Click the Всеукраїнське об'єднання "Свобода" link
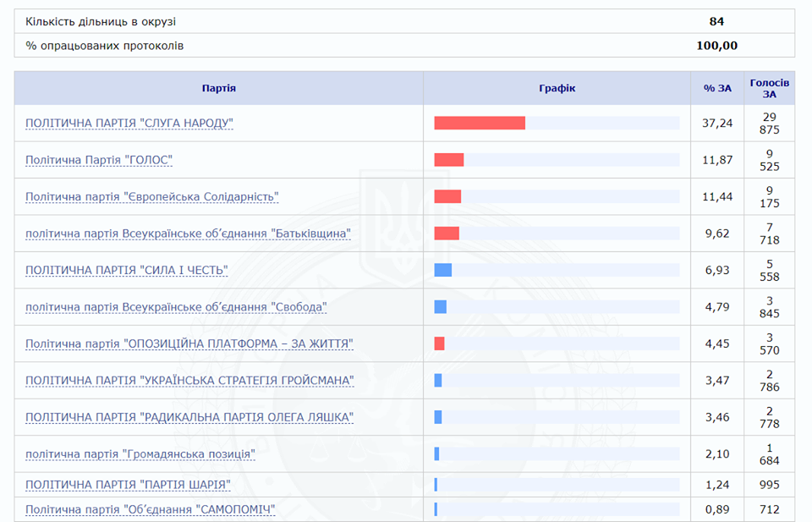This screenshot has width=812, height=522. point(176,307)
